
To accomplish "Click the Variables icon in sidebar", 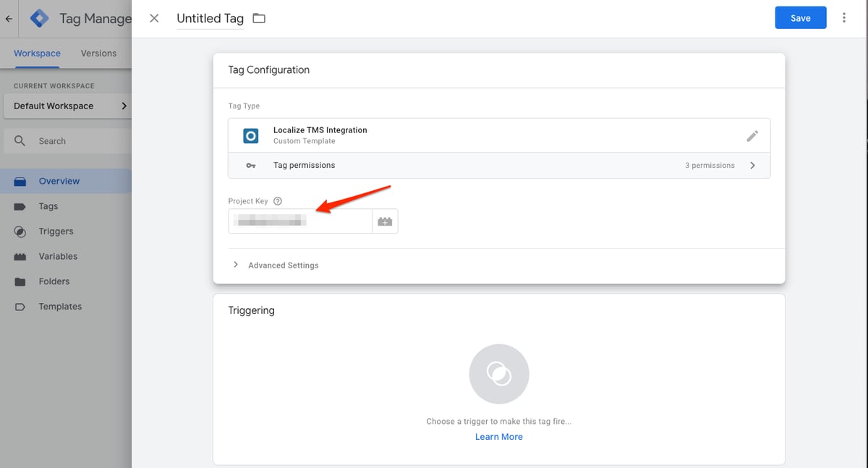I will pos(20,257).
